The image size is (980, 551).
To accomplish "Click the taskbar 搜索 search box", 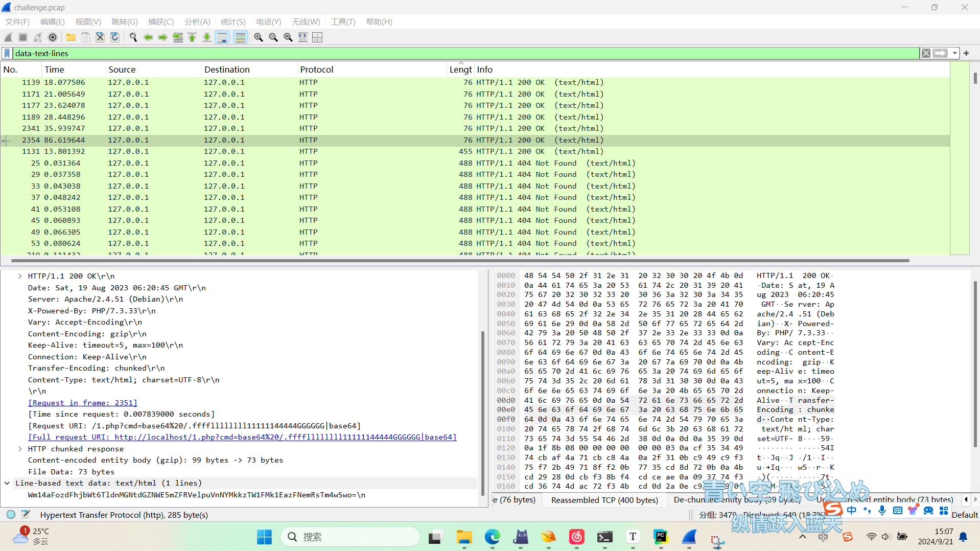I will (351, 537).
